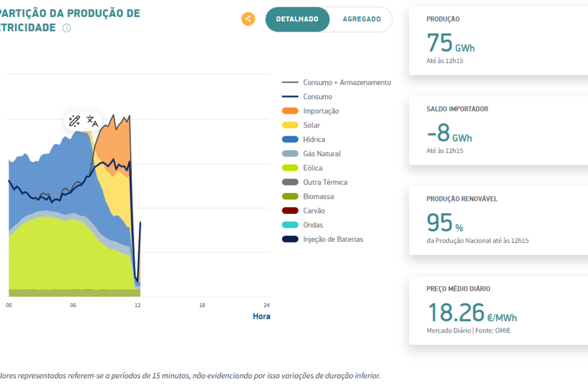The image size is (588, 392).
Task: Select the DETALHADO tab
Action: pyautogui.click(x=297, y=20)
